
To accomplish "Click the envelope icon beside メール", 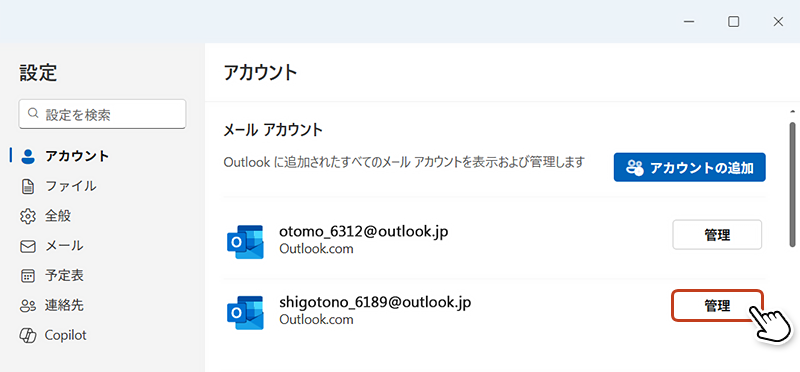I will (28, 246).
